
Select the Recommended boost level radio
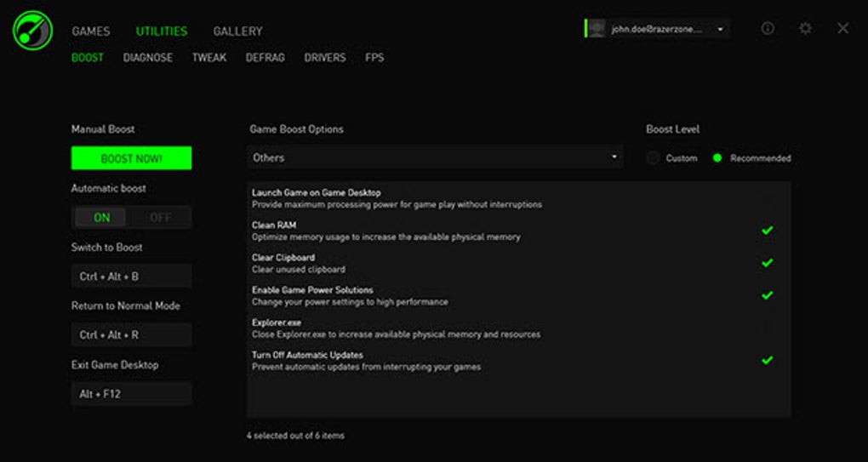pos(717,158)
